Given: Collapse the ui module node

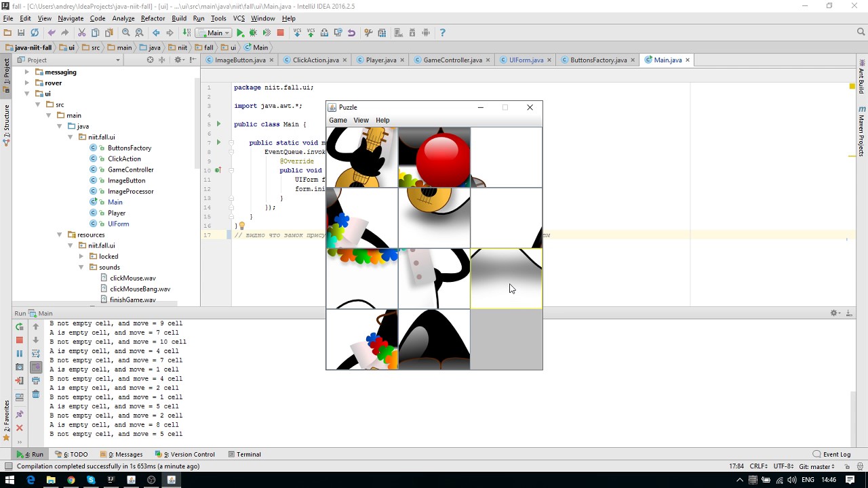Looking at the screenshot, I should click(x=26, y=94).
